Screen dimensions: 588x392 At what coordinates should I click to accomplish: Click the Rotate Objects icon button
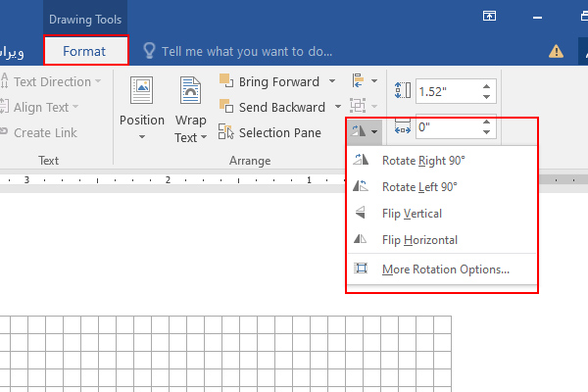[358, 129]
